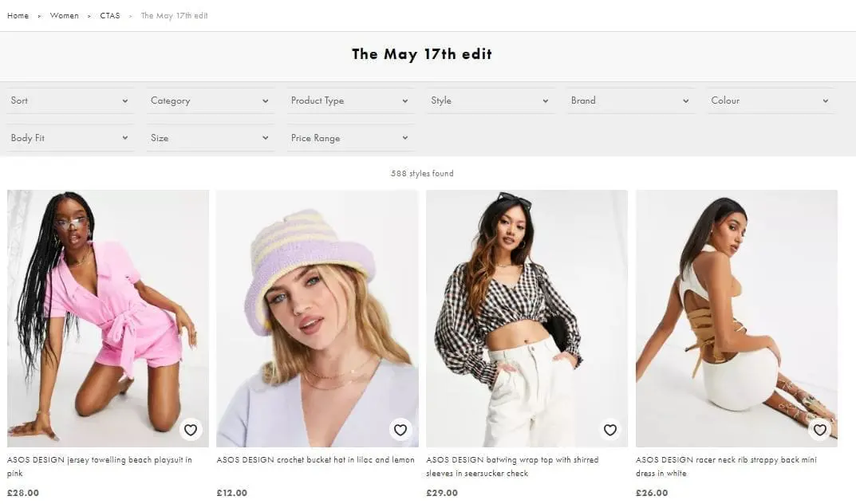Image resolution: width=856 pixels, height=504 pixels.
Task: Save the pink playsuit with heart icon
Action: 190,430
